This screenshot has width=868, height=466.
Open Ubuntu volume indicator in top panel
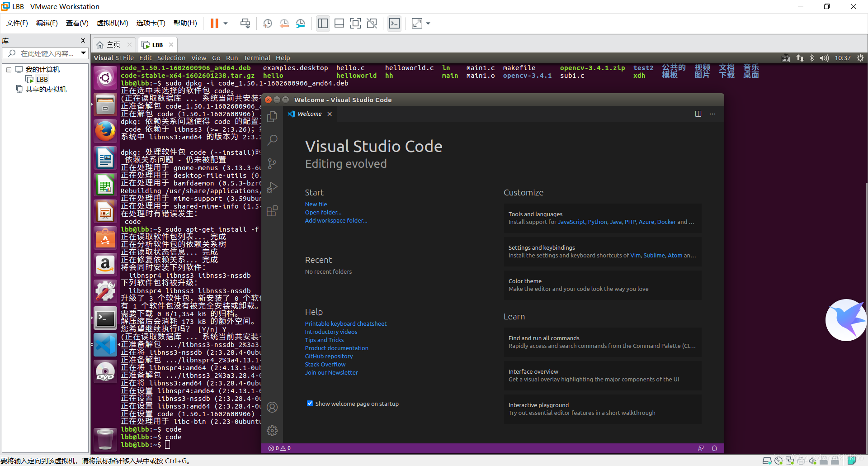824,58
